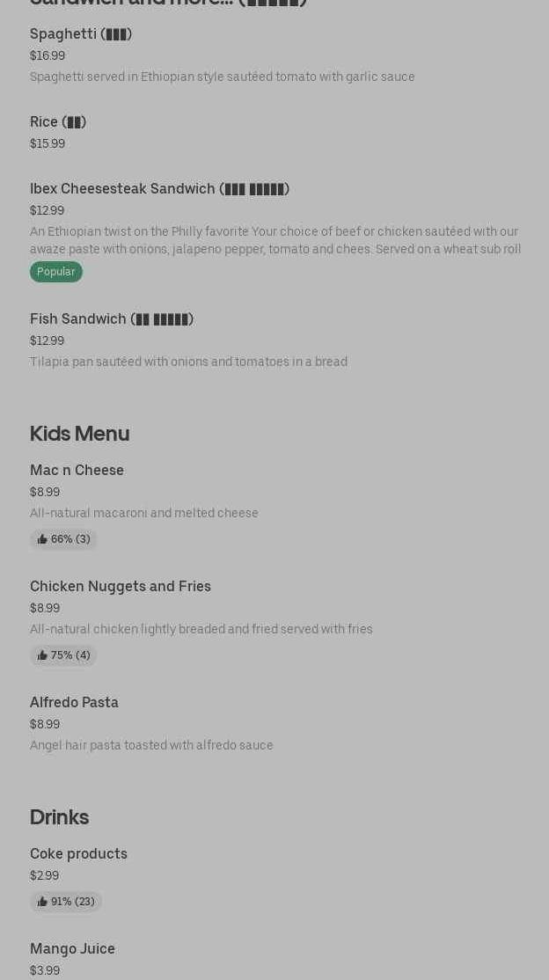This screenshot has width=549, height=980.
Task: Click the green Popular badge
Action: pos(56,272)
